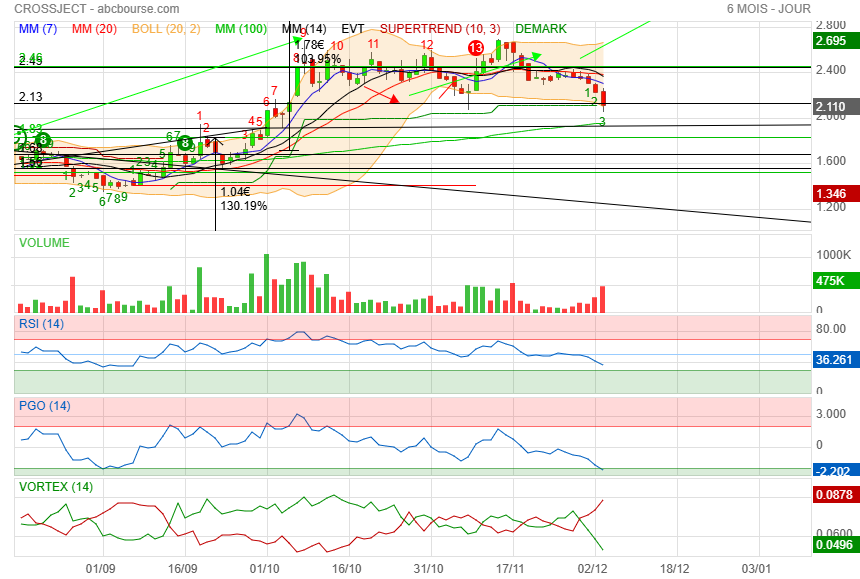The width and height of the screenshot is (860, 579).
Task: Select the 31/10 date axis label
Action: (x=428, y=568)
